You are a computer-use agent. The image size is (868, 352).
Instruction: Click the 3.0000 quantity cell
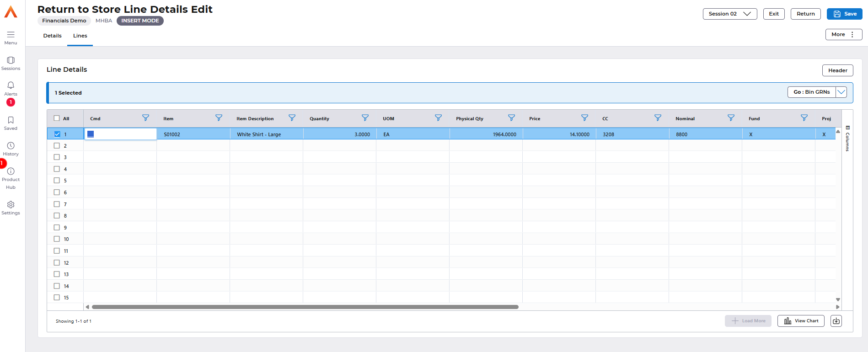coord(340,134)
